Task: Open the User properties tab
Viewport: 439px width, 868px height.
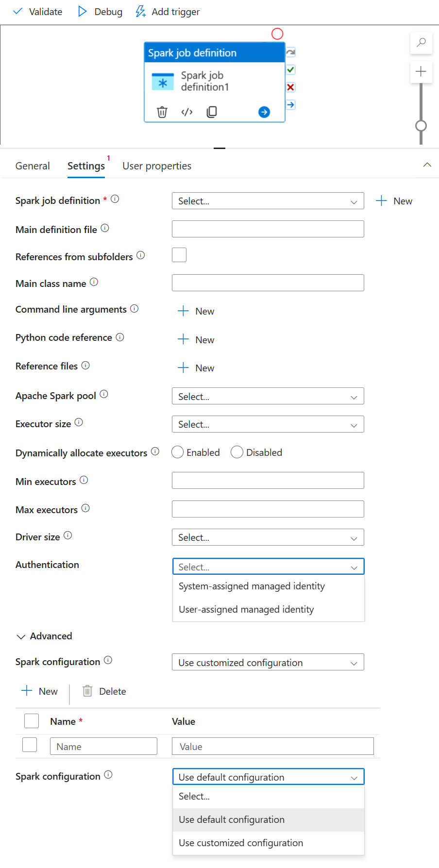Action: (x=156, y=166)
